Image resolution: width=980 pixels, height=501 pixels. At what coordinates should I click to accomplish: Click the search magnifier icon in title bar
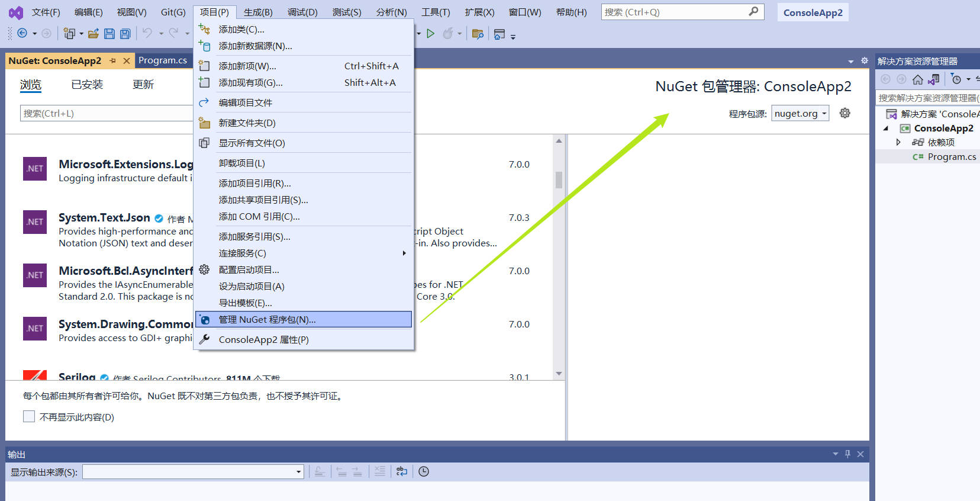(753, 12)
